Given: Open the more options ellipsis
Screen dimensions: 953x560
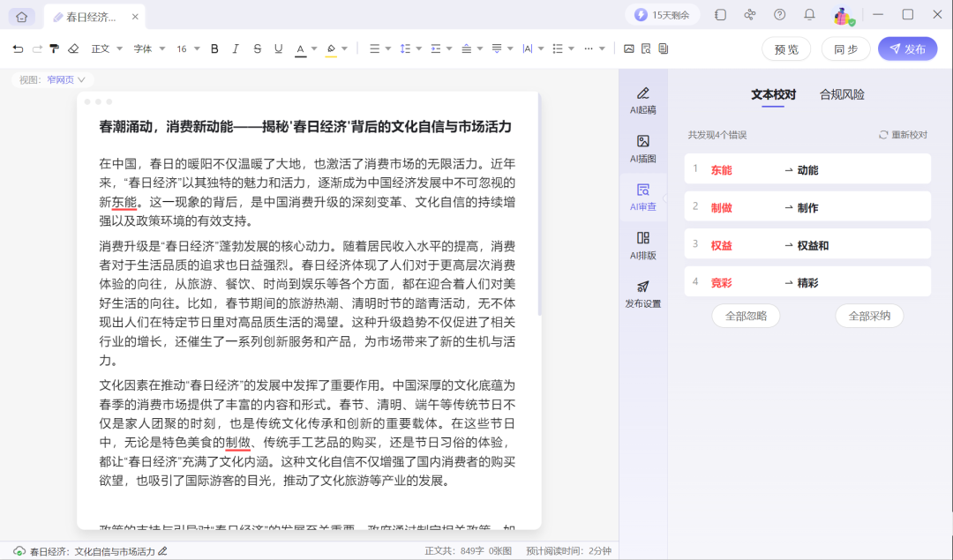Looking at the screenshot, I should click(589, 49).
